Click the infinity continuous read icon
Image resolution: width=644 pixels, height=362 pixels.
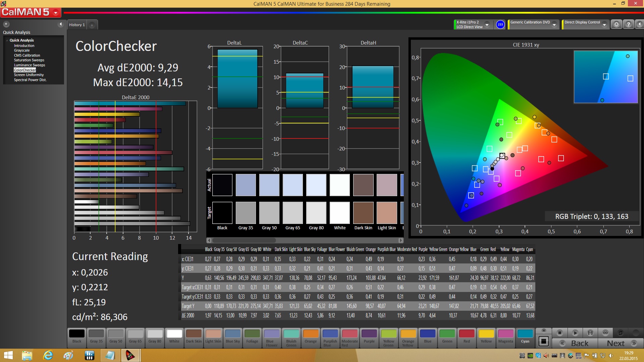point(605,333)
